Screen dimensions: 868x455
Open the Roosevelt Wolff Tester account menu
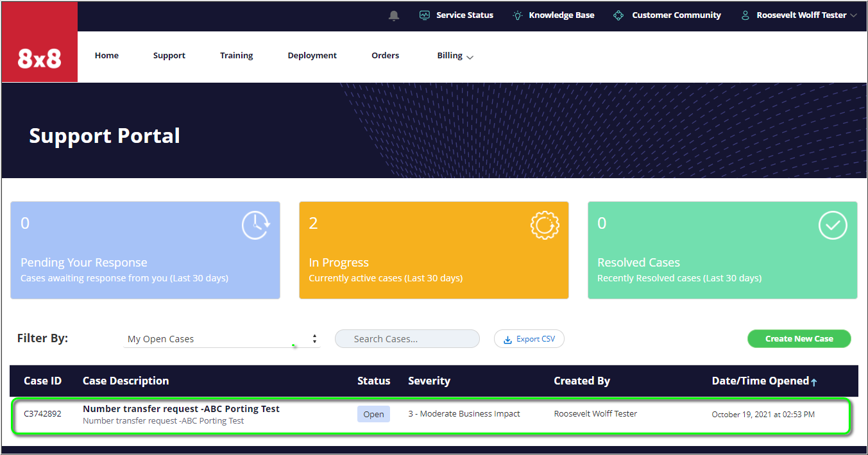(x=806, y=15)
